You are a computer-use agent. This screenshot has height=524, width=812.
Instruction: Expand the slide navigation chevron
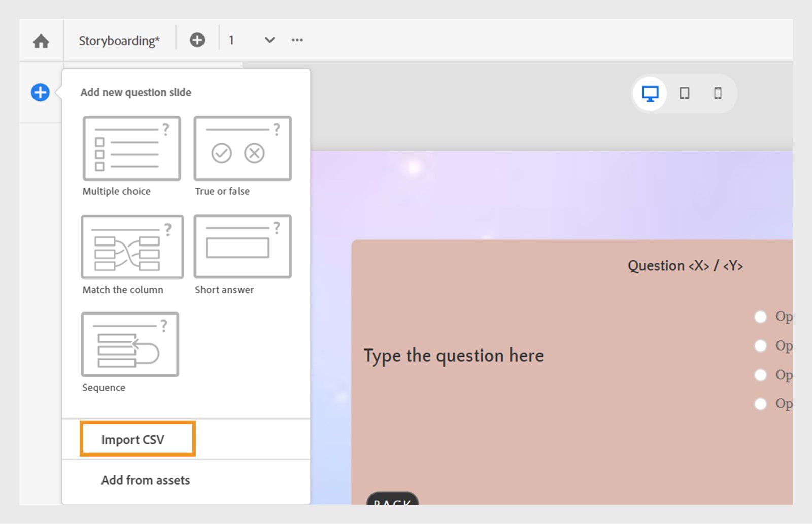point(269,40)
